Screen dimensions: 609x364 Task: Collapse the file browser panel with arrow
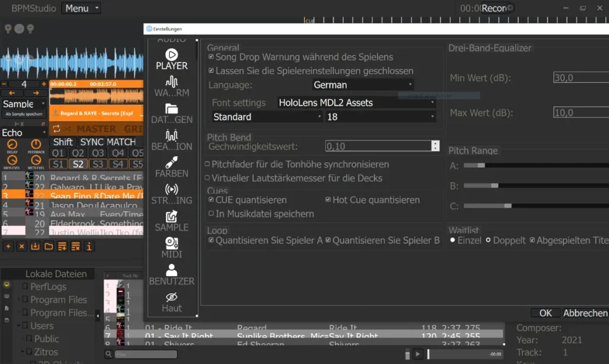click(x=98, y=316)
